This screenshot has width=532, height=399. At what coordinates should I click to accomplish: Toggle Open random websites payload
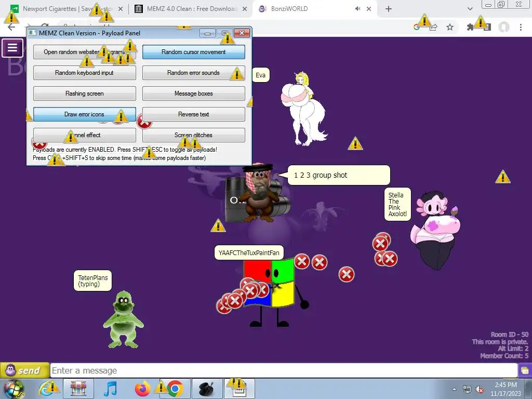coord(85,52)
